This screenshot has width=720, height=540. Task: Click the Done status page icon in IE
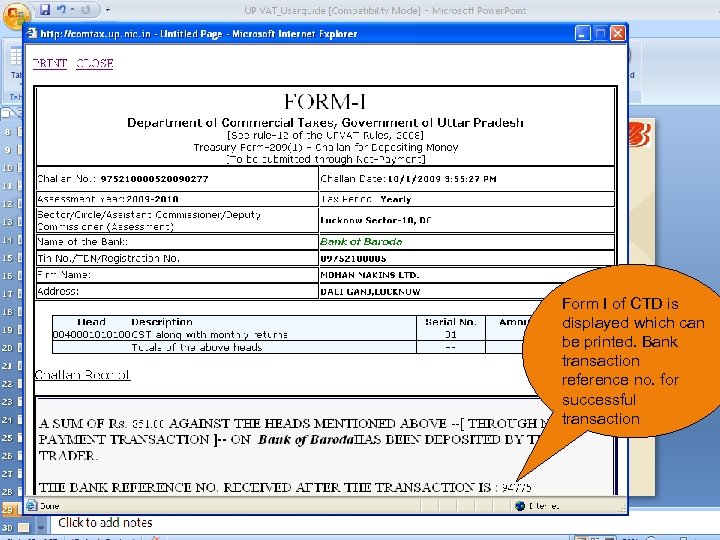click(x=31, y=506)
